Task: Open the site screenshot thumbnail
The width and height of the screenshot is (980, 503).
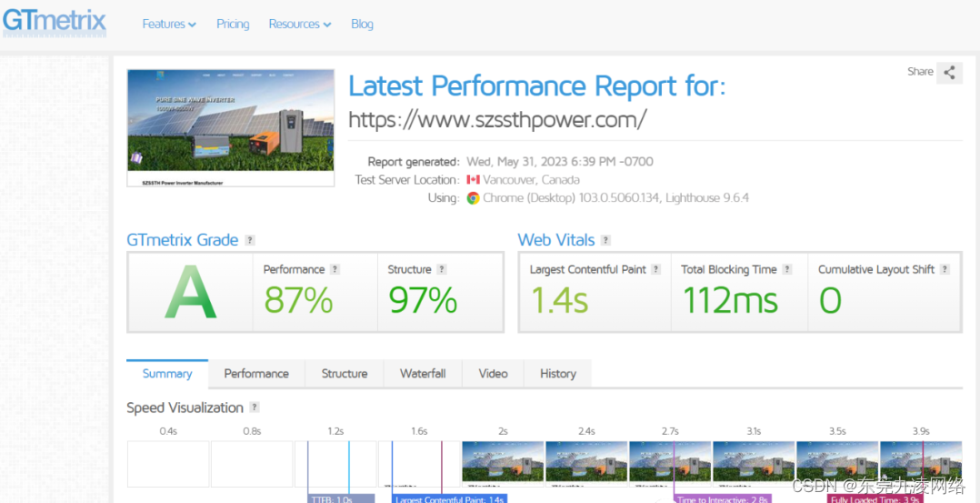Action: pyautogui.click(x=231, y=127)
